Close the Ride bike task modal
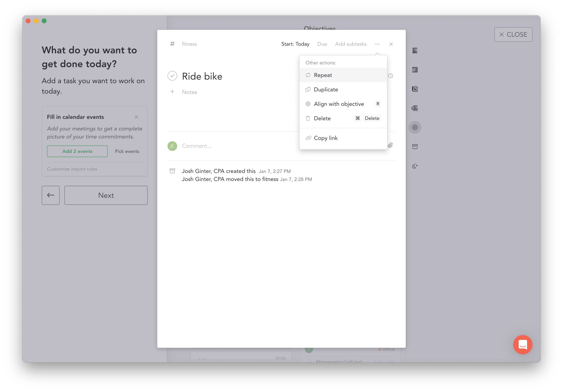 (x=391, y=44)
